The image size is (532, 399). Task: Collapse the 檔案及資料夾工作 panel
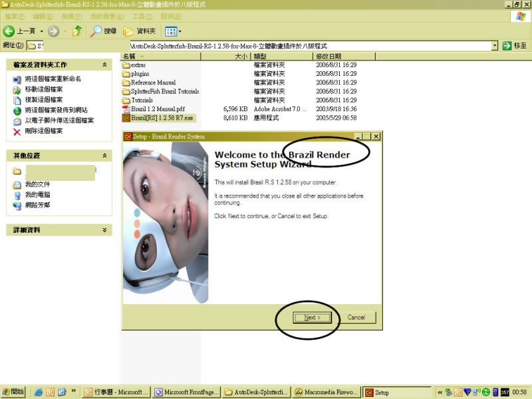pyautogui.click(x=104, y=65)
